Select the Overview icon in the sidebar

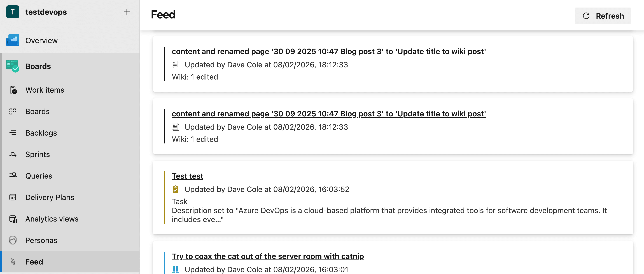tap(13, 40)
